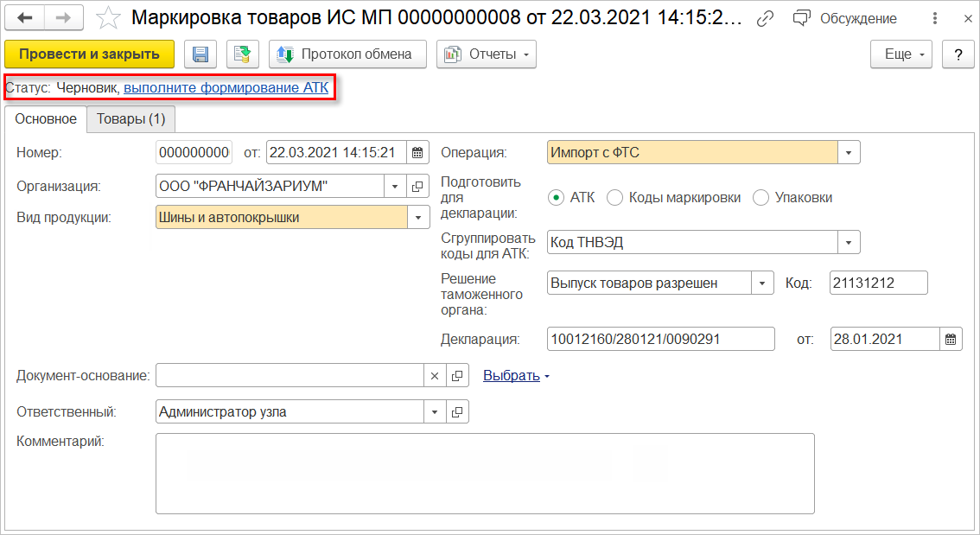Click the save document floppy disk icon

click(200, 54)
